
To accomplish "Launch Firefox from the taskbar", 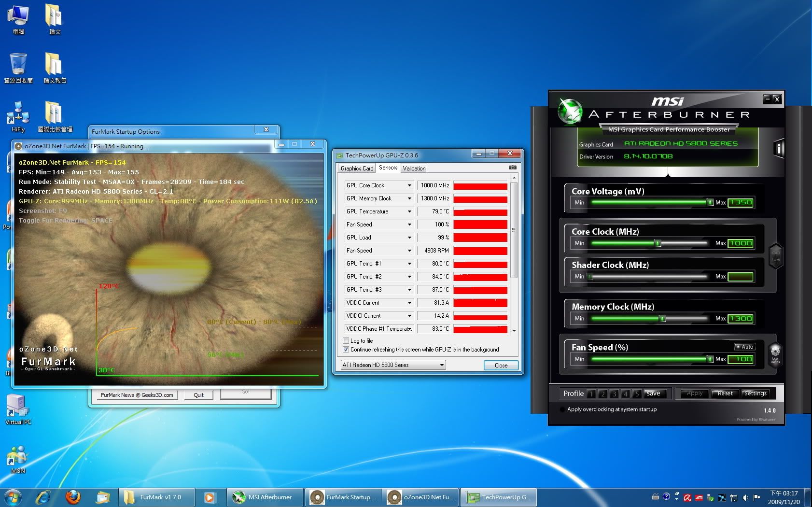I will 73,497.
